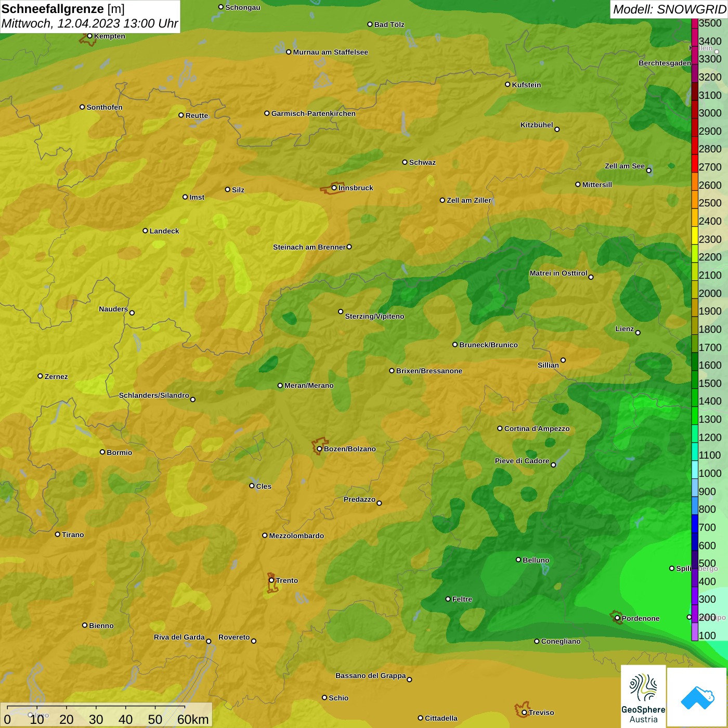Click the Garmisch-Partenkirchen label
The width and height of the screenshot is (728, 728).
coord(313,113)
